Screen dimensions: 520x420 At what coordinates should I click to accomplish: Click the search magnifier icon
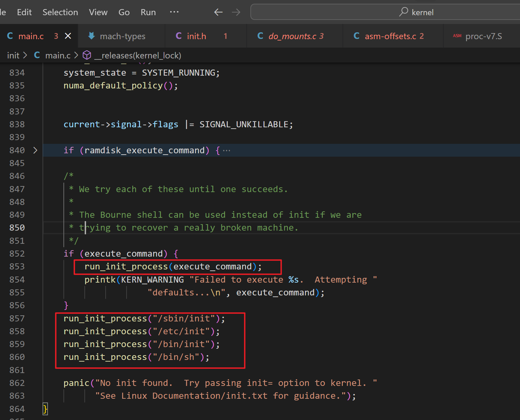point(404,12)
